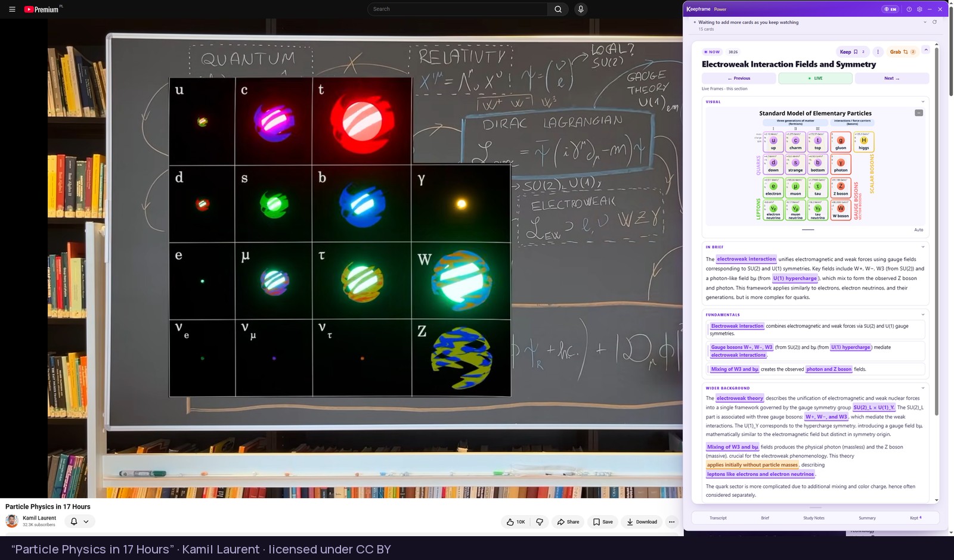Open the Standard Model of Elementary Particles image

[x=815, y=166]
